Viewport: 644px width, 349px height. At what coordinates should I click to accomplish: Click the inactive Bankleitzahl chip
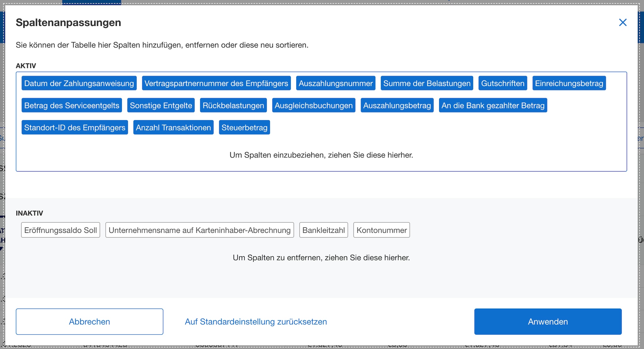(x=323, y=230)
